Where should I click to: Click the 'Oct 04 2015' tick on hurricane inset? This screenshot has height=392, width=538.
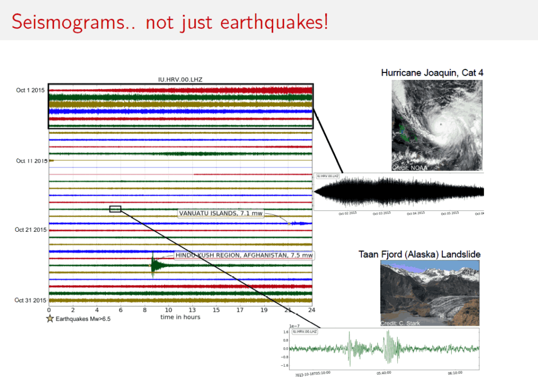click(x=416, y=213)
